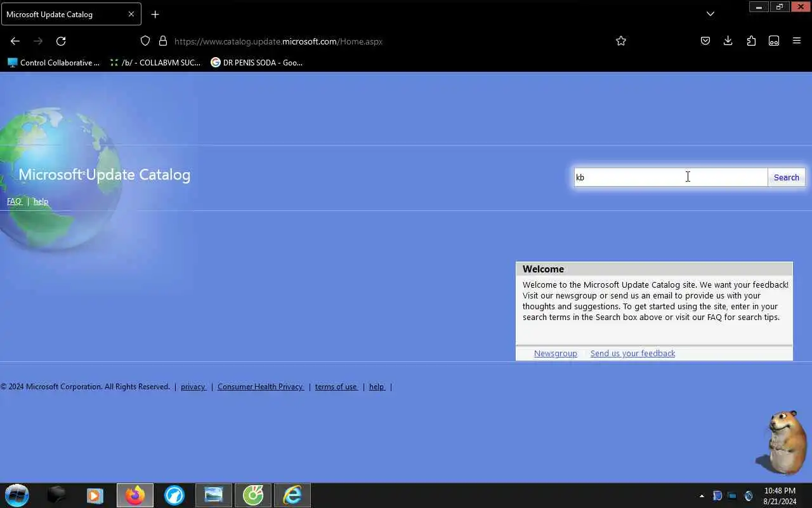Screen dimensions: 812x508
Task: Open the black box taskbar app
Action: click(x=56, y=495)
